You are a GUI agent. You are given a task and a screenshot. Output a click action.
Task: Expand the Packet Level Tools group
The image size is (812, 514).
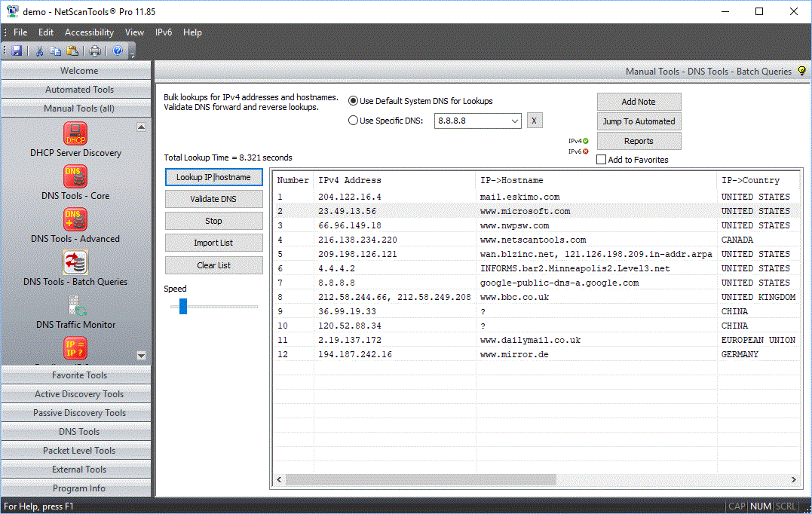(76, 451)
